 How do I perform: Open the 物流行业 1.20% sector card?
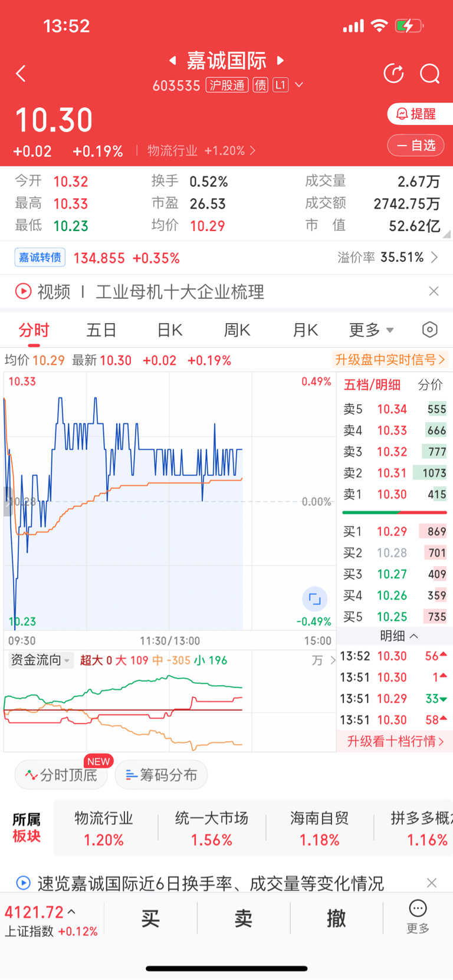104,828
